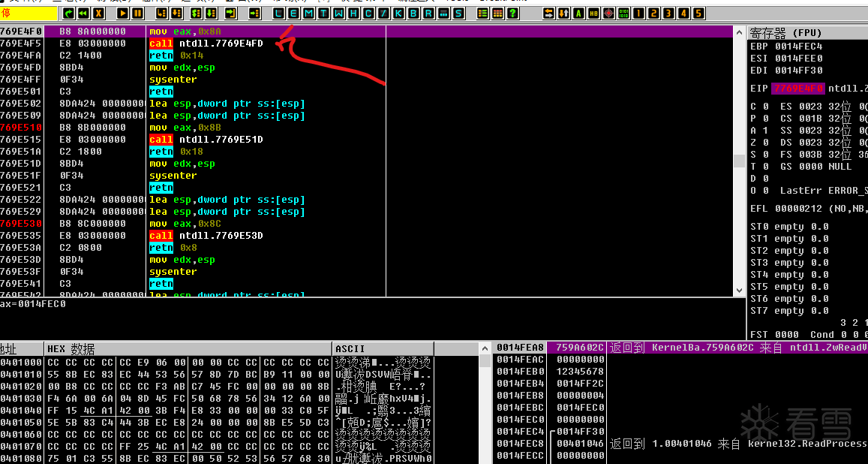Image resolution: width=868 pixels, height=464 pixels.
Task: Click the Go to address icon
Action: click(254, 13)
